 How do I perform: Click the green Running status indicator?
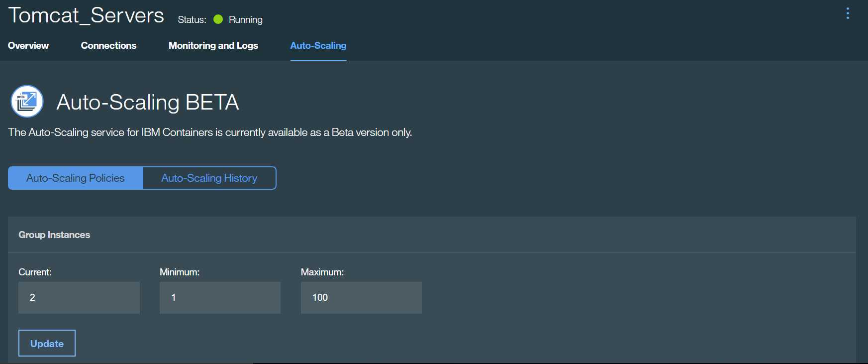point(218,19)
